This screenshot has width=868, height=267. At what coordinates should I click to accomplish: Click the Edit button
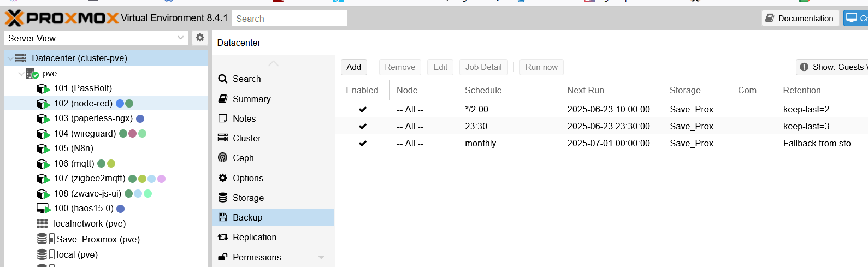click(440, 67)
